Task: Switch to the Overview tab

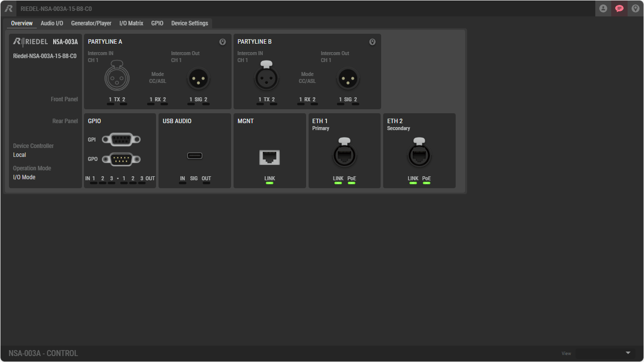Action: (22, 23)
